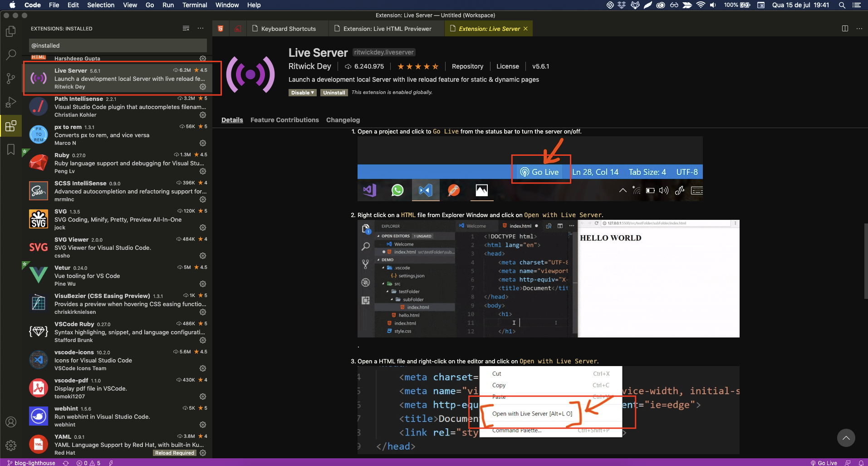The width and height of the screenshot is (868, 466).
Task: Switch to Changelog tab
Action: point(343,120)
